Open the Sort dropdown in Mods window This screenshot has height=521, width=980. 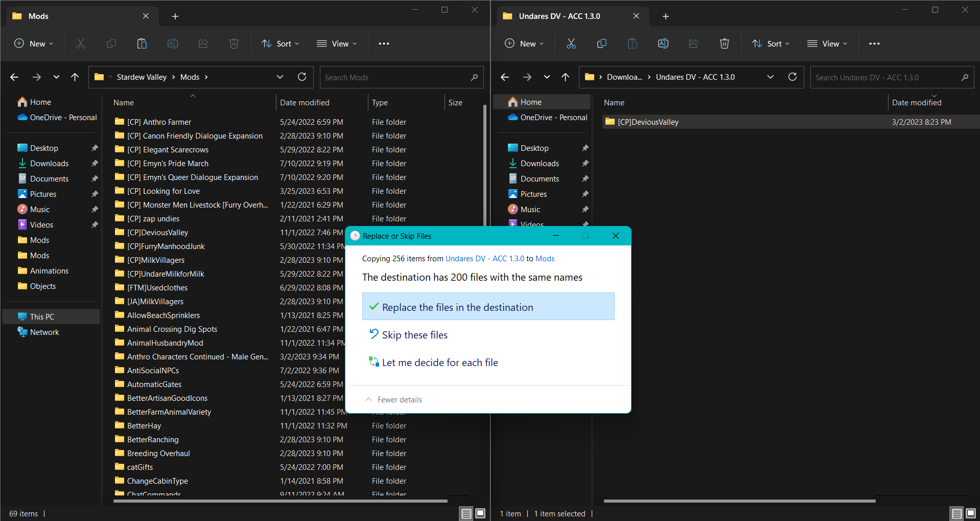(281, 44)
